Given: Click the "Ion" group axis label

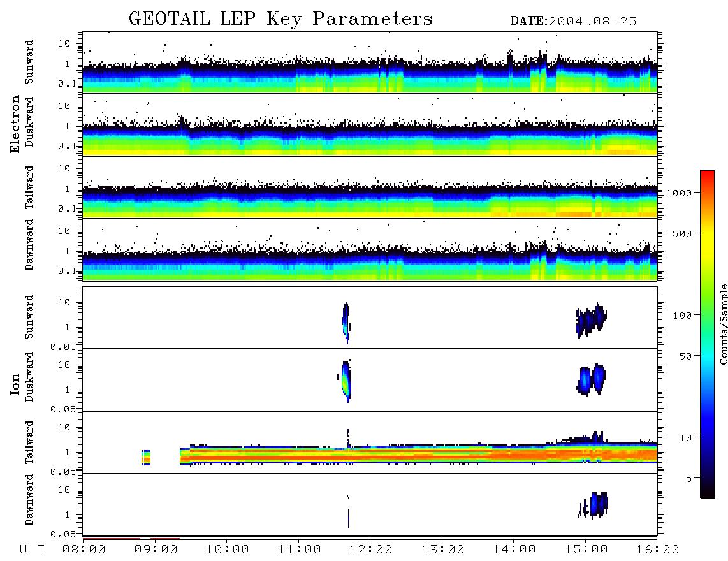Looking at the screenshot, I should [15, 384].
